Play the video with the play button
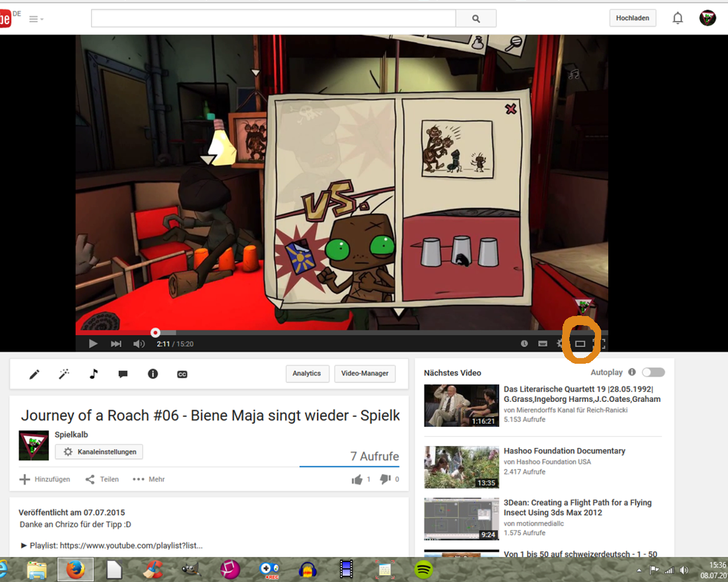 [x=93, y=344]
